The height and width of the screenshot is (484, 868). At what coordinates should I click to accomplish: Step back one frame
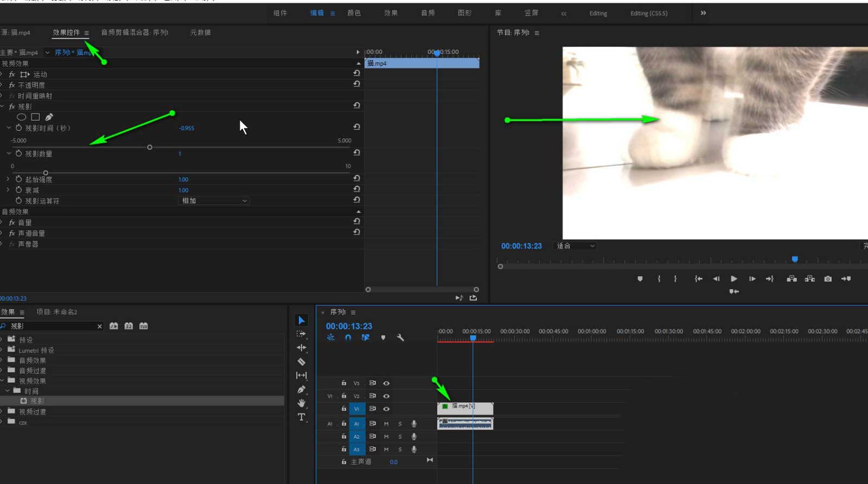[716, 279]
